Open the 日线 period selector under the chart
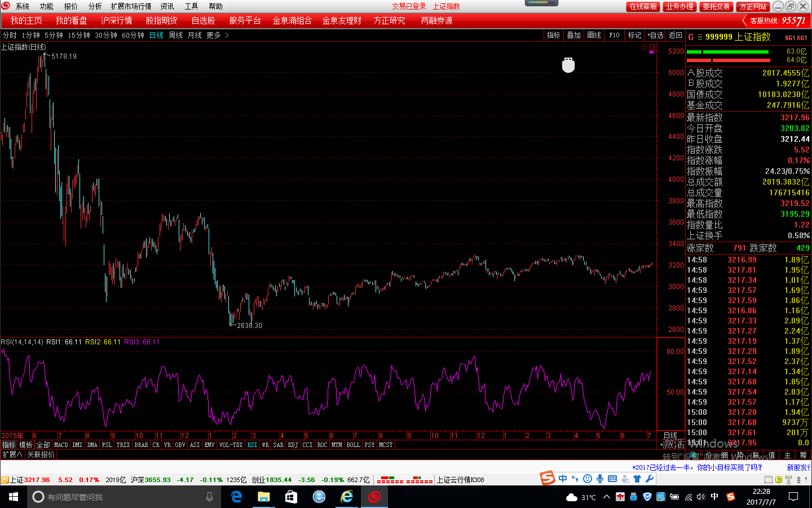Image resolution: width=812 pixels, height=508 pixels. (x=670, y=435)
